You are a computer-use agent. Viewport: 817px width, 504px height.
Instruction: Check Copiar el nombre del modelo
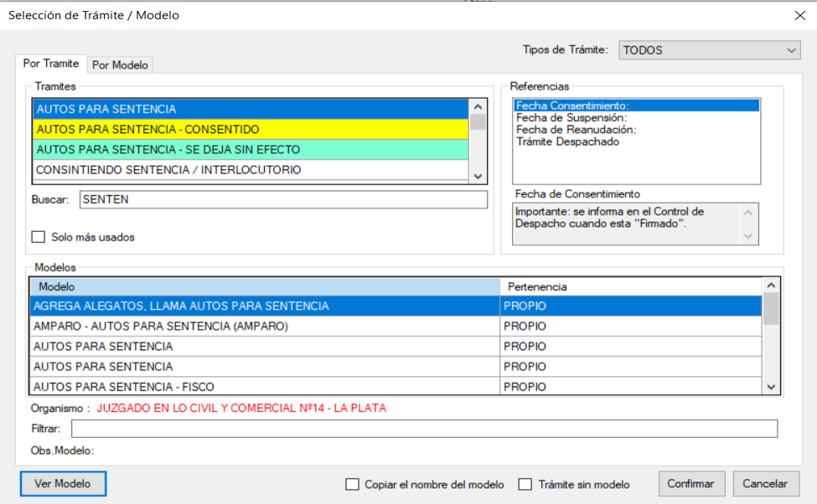point(352,484)
